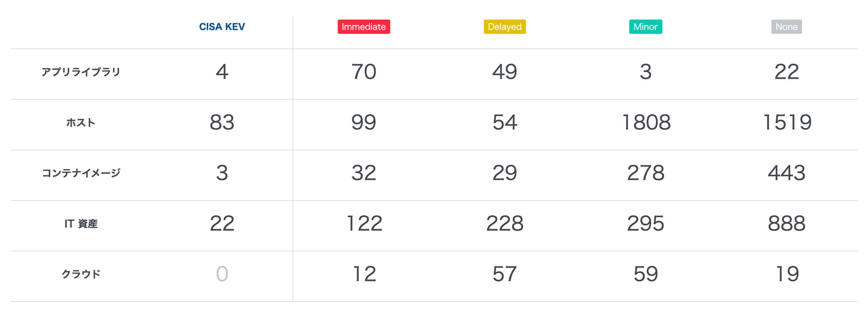Open ホスト None count 1519
The height and width of the screenshot is (314, 868).
787,122
